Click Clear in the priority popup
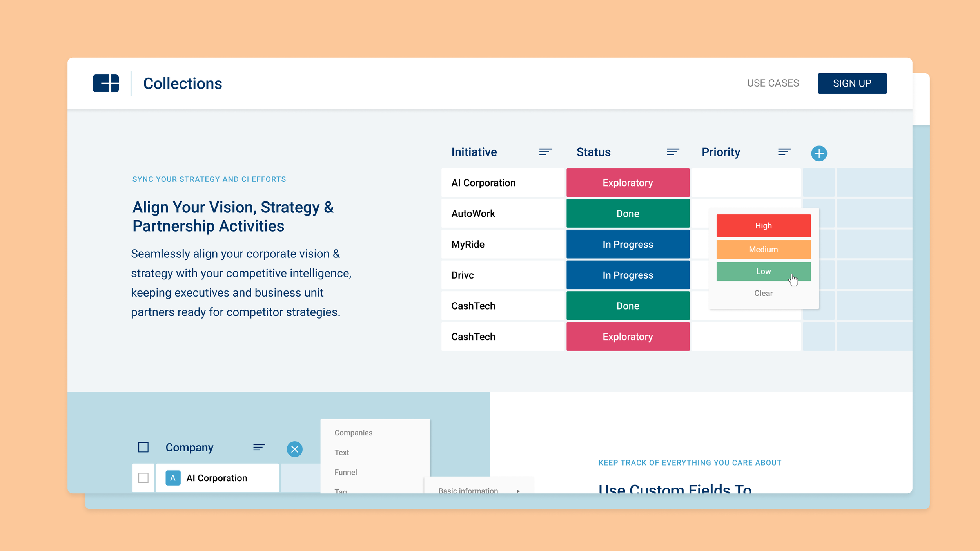 (763, 293)
